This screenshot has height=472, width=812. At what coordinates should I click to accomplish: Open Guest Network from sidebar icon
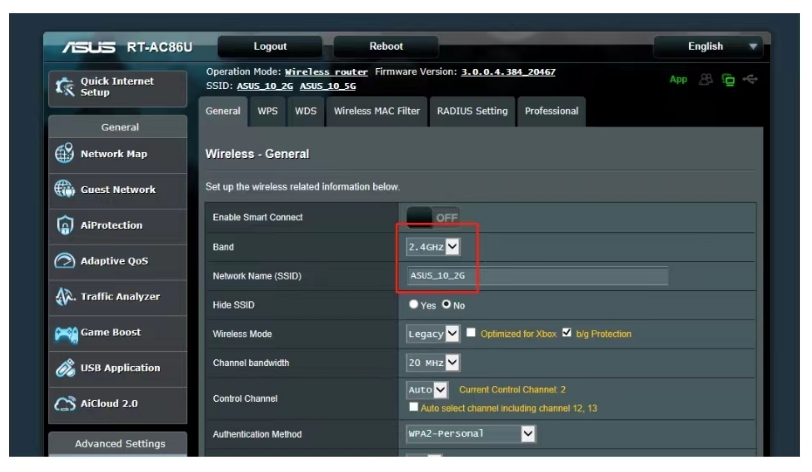(x=62, y=190)
